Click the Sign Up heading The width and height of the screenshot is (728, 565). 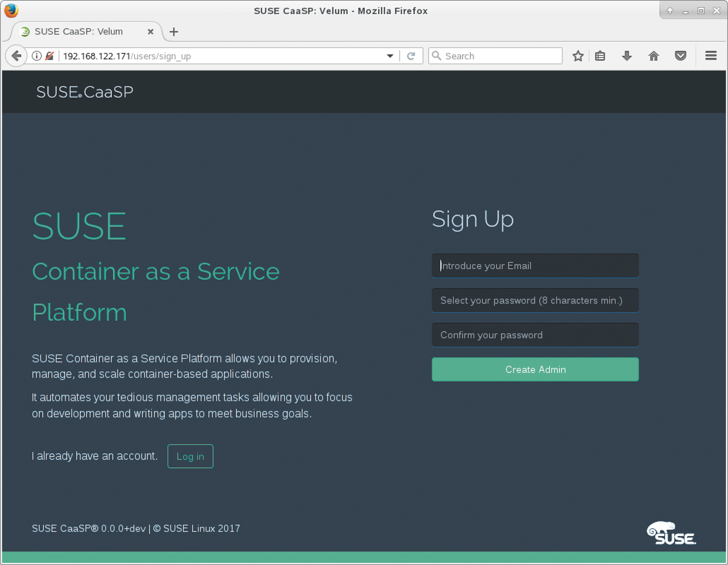coord(473,219)
